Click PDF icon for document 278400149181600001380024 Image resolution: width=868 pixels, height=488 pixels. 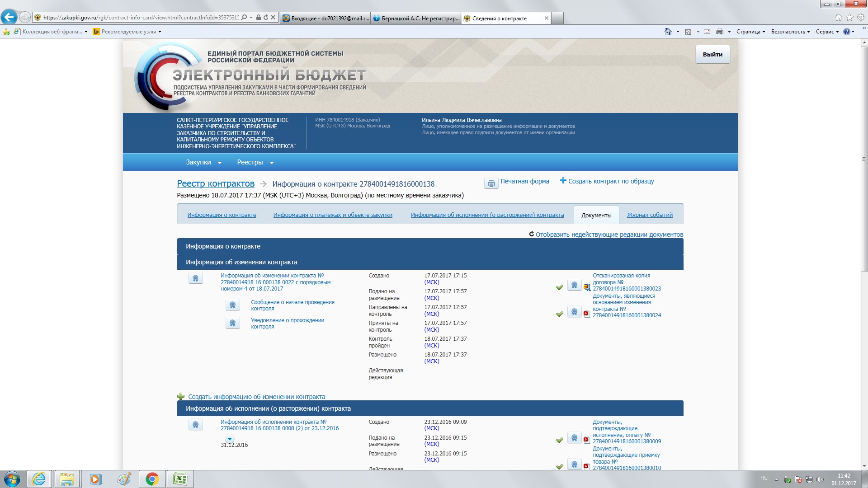click(x=586, y=314)
